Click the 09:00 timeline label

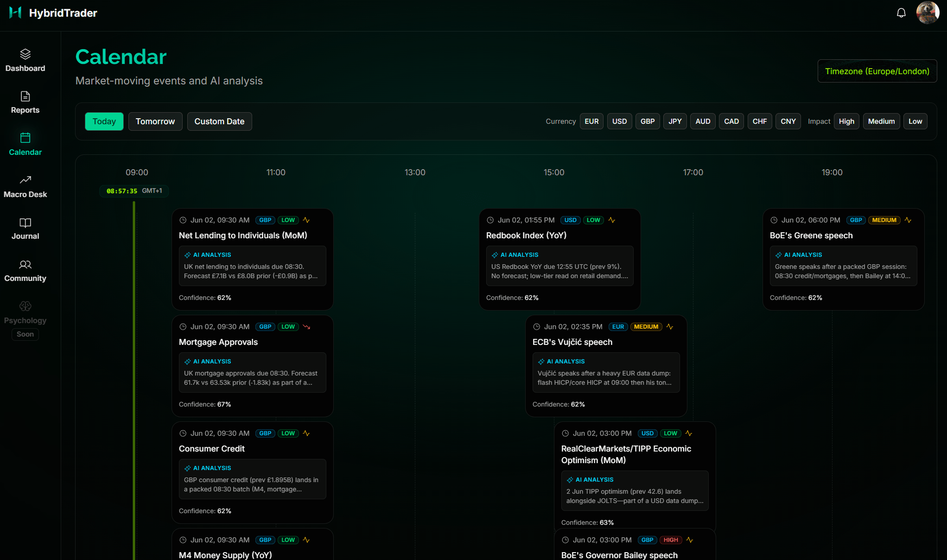137,172
